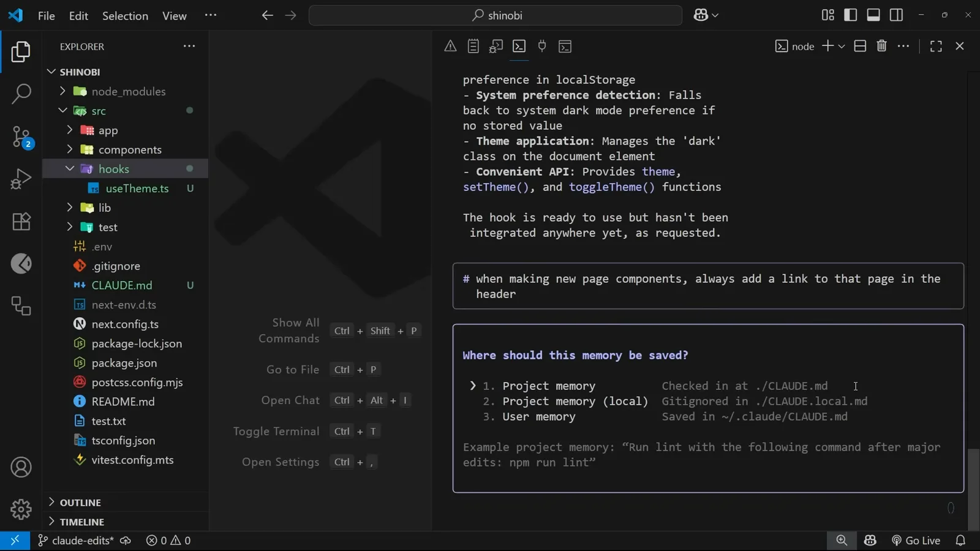
Task: Expand the lib folder
Action: [x=70, y=208]
